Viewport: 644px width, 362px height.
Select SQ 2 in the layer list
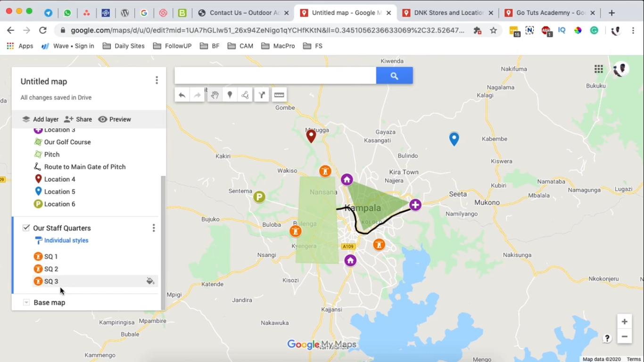pyautogui.click(x=51, y=269)
